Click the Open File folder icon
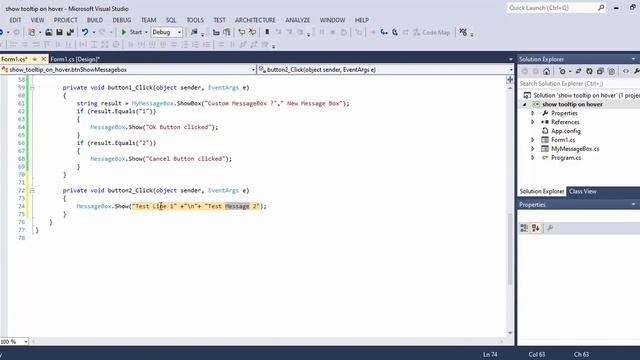The width and height of the screenshot is (640, 360). (49, 32)
